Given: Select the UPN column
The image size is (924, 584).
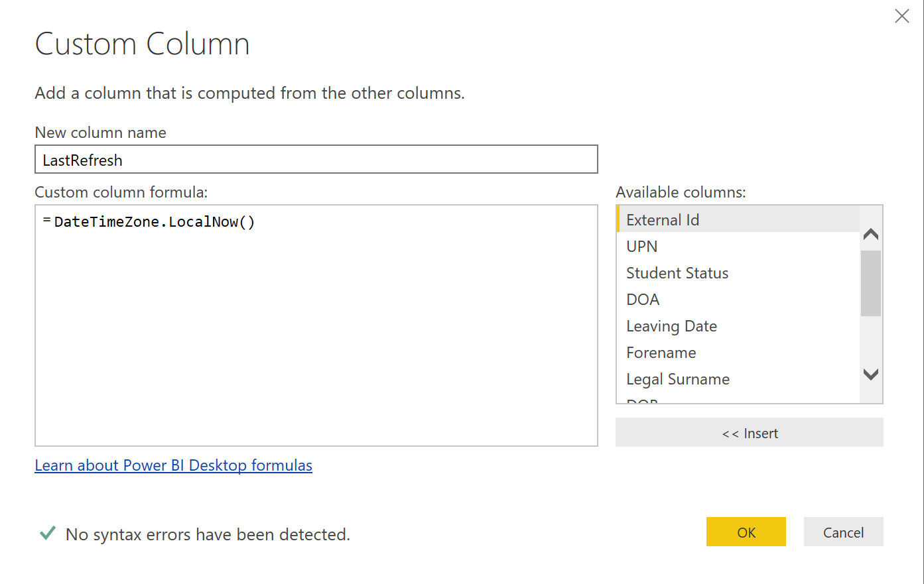Looking at the screenshot, I should point(642,247).
